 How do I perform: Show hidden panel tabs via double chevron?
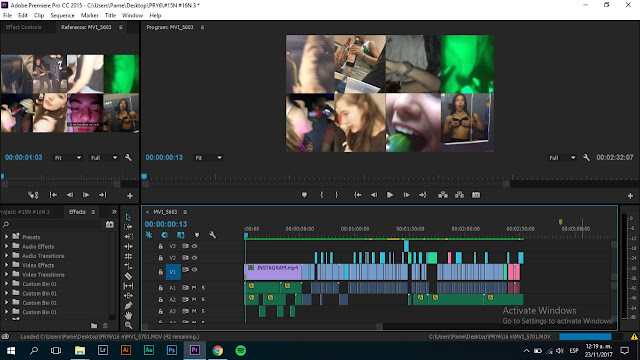coord(114,212)
